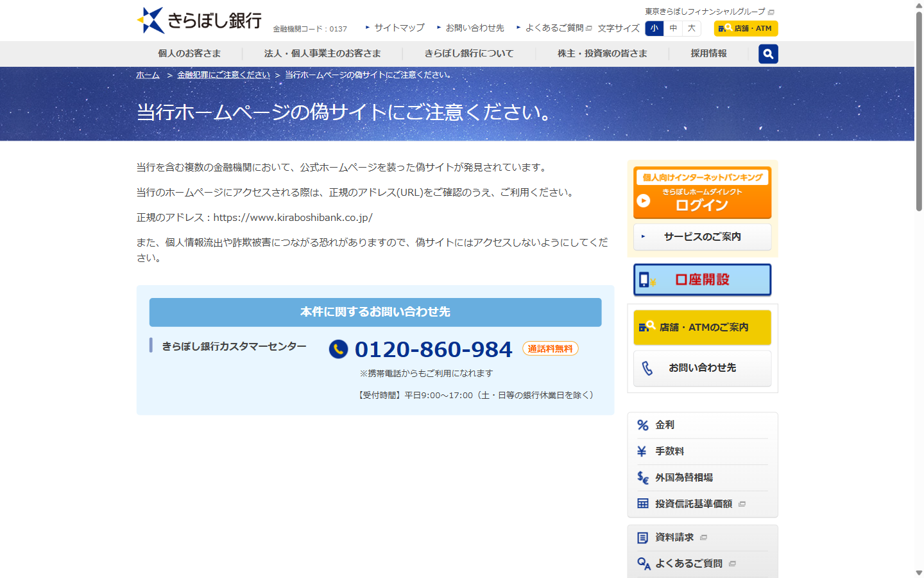The width and height of the screenshot is (924, 578).
Task: Click the 口座開設 button
Action: (703, 280)
